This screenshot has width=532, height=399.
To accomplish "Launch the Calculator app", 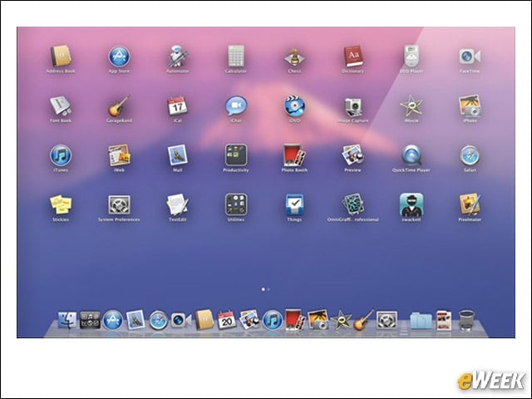I will tap(236, 56).
